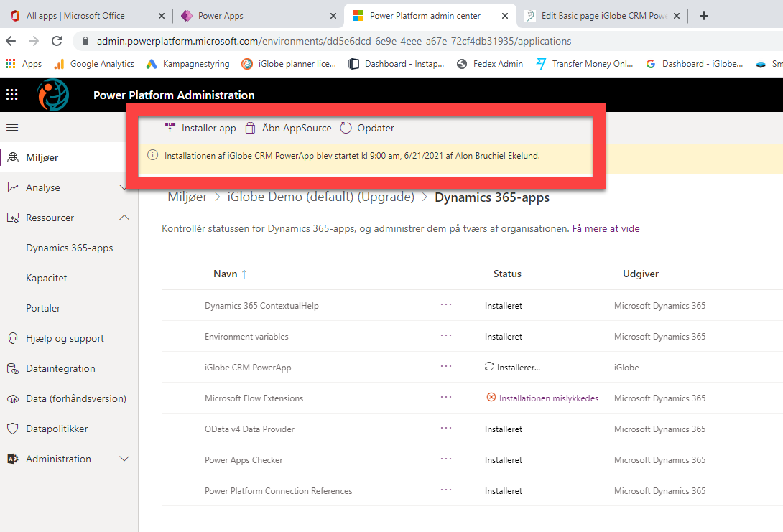Close the Power Apps browser tab

click(333, 16)
